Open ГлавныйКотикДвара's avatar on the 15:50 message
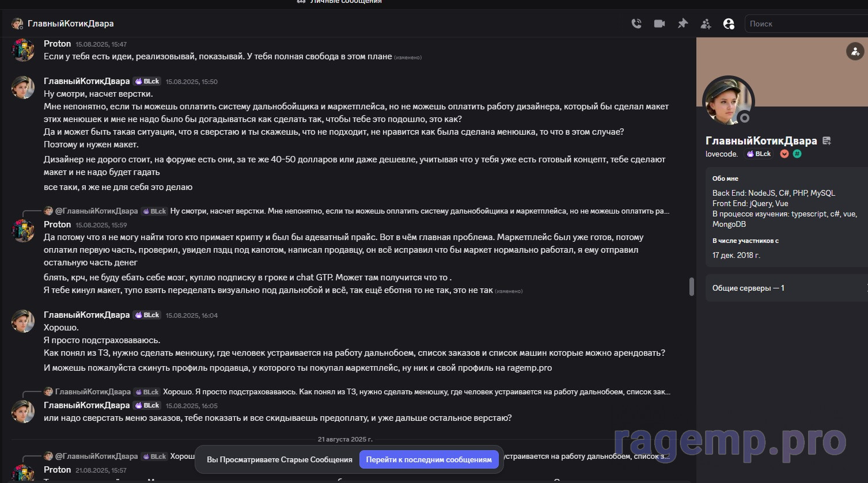The image size is (868, 483). (23, 87)
